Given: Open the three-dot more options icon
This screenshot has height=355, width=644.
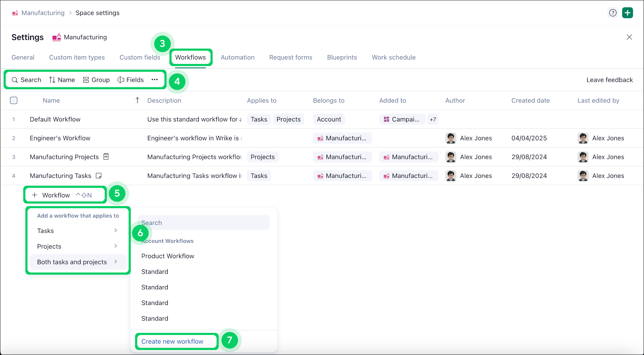Looking at the screenshot, I should tap(155, 80).
